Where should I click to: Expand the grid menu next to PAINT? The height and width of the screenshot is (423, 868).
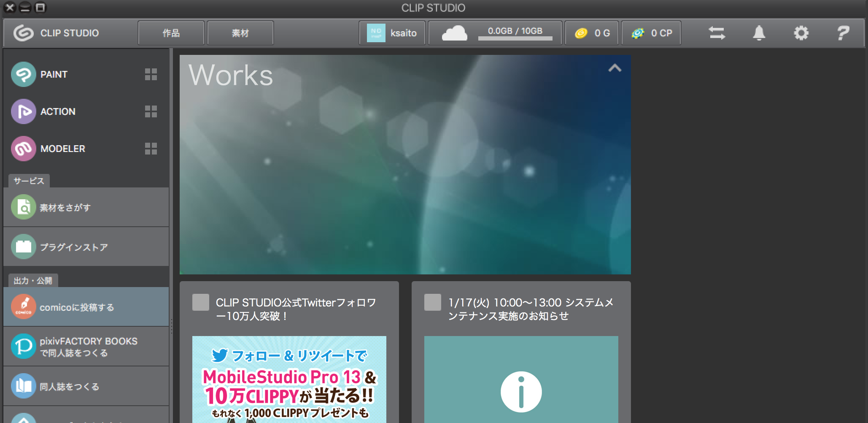tap(151, 74)
